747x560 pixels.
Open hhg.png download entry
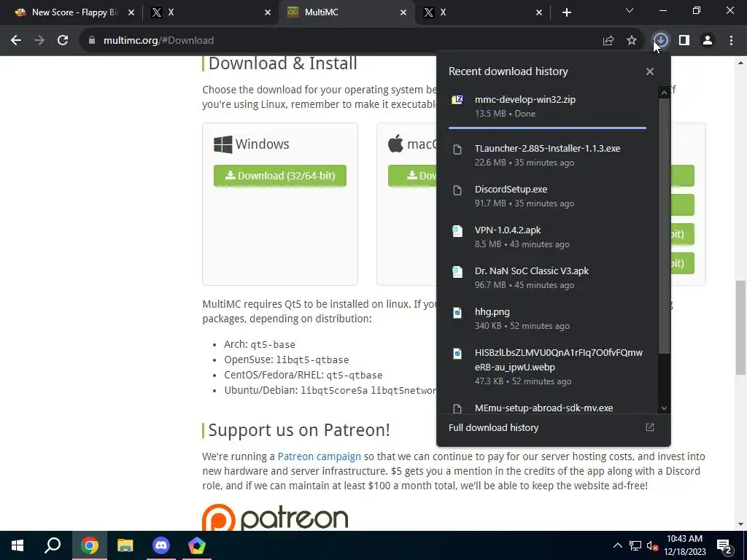[547, 319]
